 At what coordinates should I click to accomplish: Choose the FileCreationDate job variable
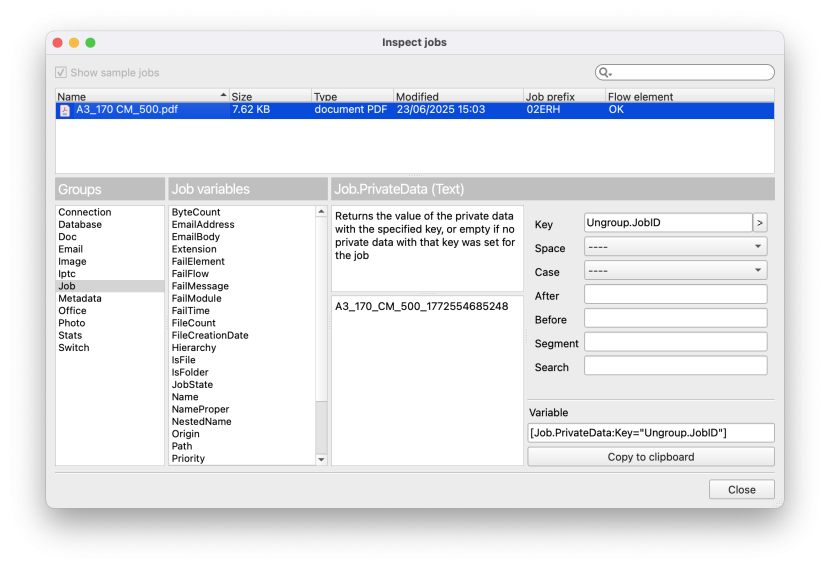(210, 335)
